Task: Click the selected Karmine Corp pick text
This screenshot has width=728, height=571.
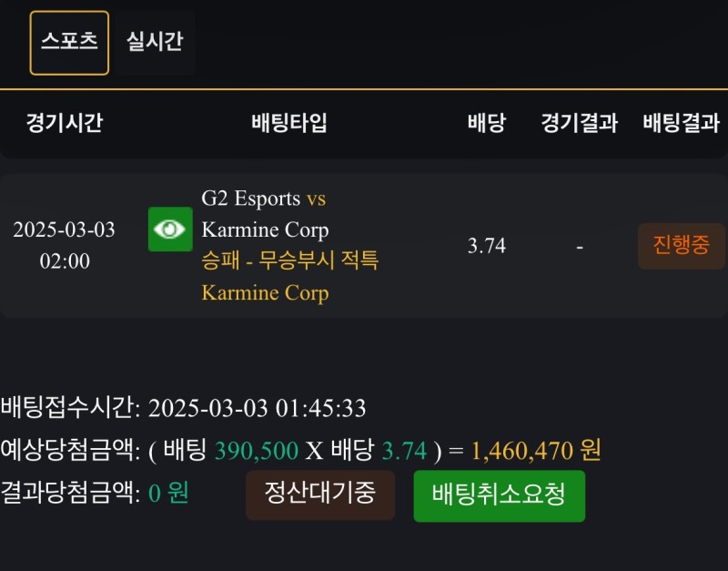Action: point(265,293)
